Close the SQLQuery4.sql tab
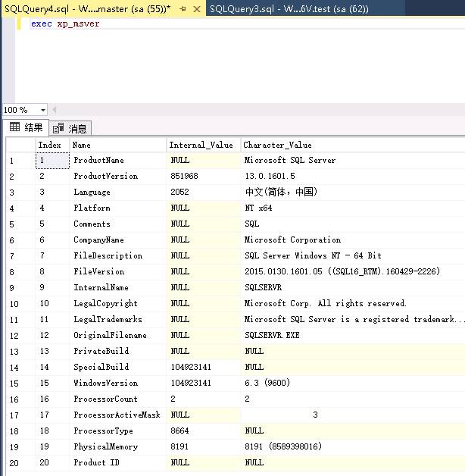465x476 pixels. click(x=195, y=8)
